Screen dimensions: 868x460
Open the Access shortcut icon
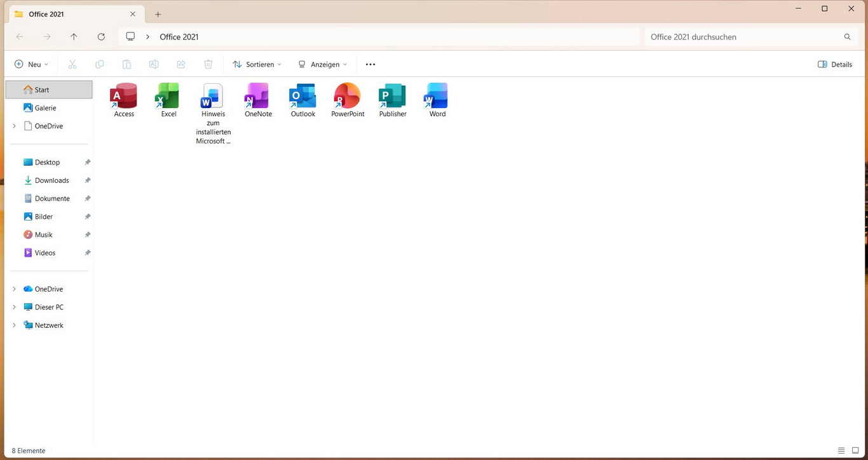tap(124, 96)
